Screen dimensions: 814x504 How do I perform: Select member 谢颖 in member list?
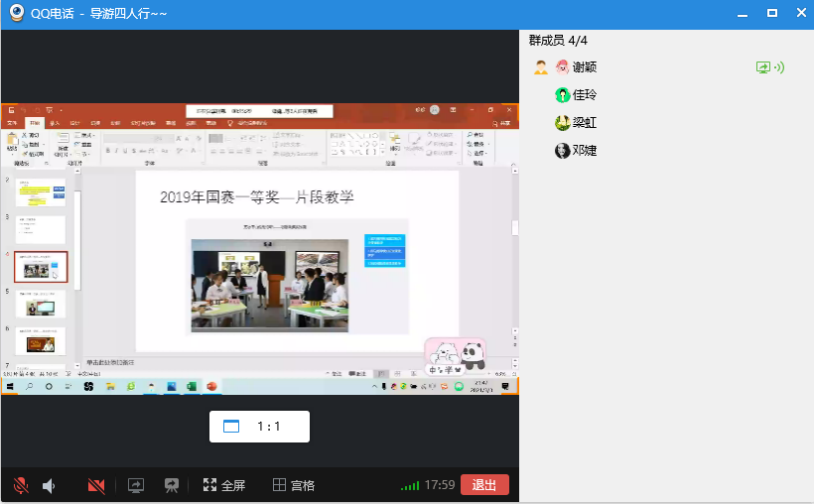[x=584, y=67]
